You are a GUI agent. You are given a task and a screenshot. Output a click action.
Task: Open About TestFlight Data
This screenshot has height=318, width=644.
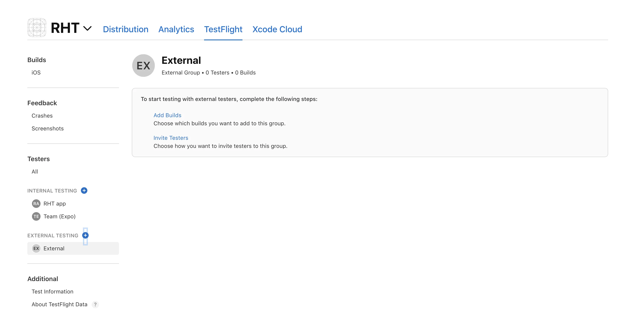[59, 304]
